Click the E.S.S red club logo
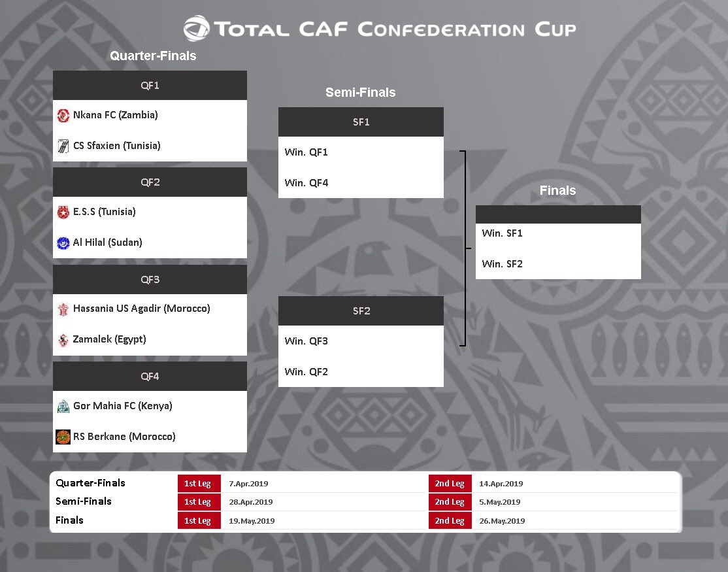This screenshot has height=572, width=728. pos(63,212)
